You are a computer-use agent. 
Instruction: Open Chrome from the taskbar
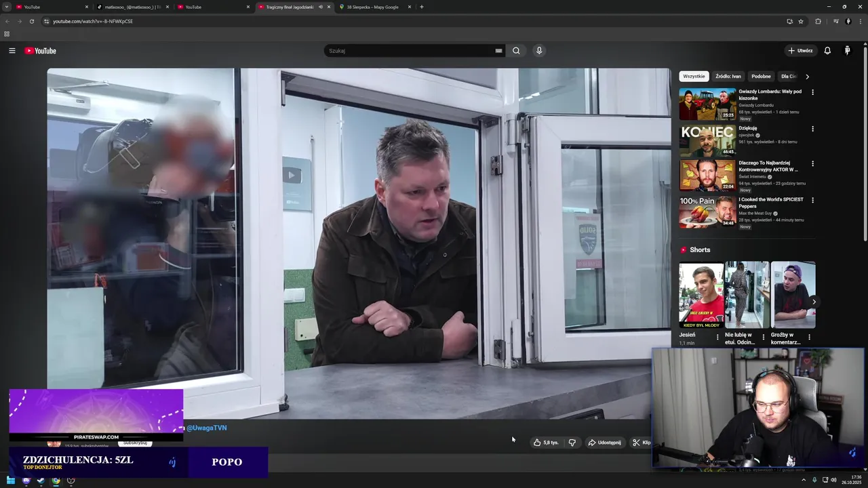(x=56, y=481)
